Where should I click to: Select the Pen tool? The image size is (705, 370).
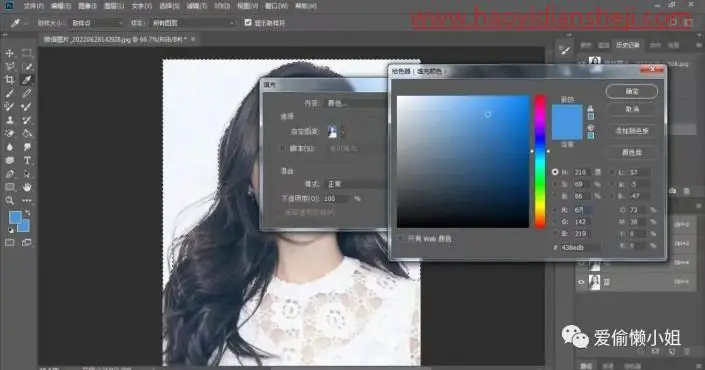click(9, 174)
